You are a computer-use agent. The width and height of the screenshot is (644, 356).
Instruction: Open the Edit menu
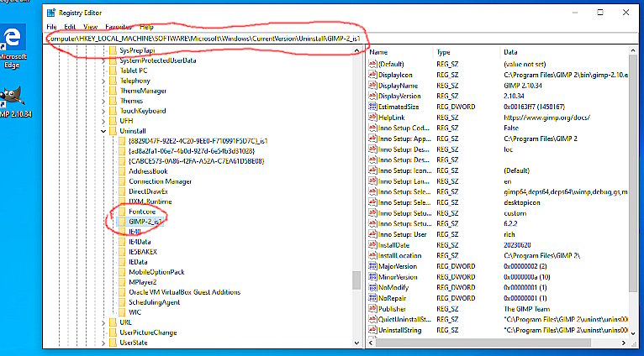(70, 27)
